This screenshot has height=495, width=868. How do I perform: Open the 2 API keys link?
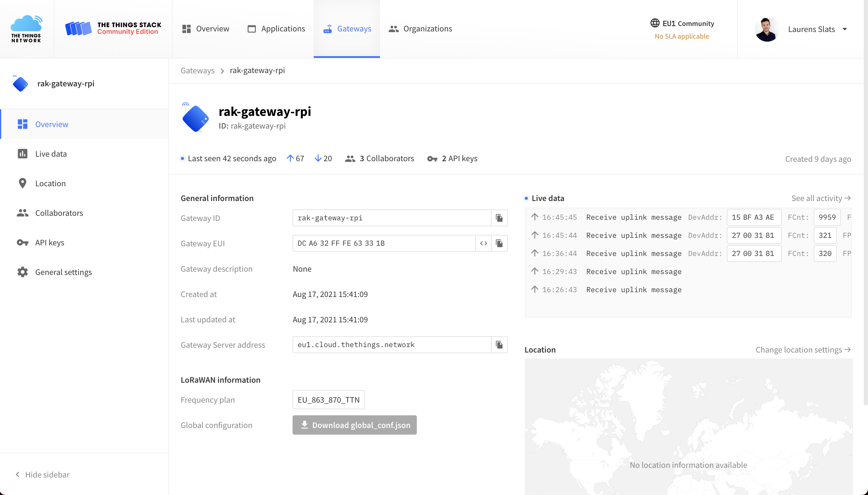pyautogui.click(x=452, y=158)
